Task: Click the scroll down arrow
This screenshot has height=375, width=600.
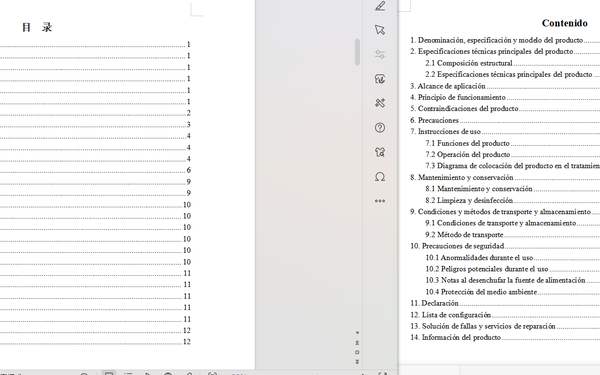Action: click(357, 333)
